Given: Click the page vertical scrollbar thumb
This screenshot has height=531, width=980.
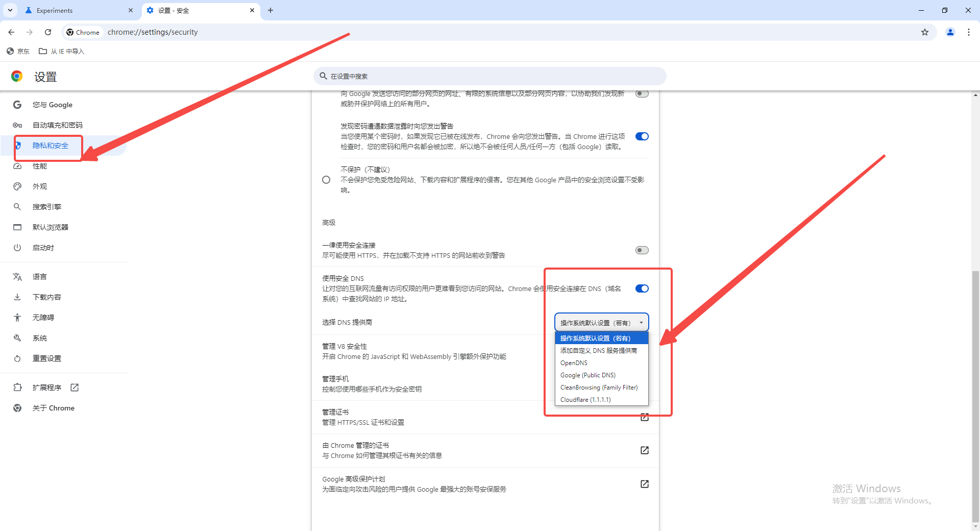Looking at the screenshot, I should coord(975,396).
